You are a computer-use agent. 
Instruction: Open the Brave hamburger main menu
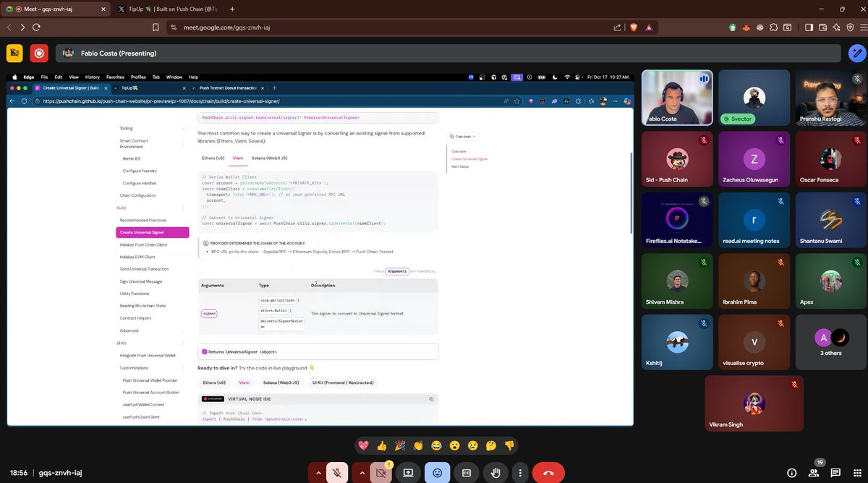[862, 27]
